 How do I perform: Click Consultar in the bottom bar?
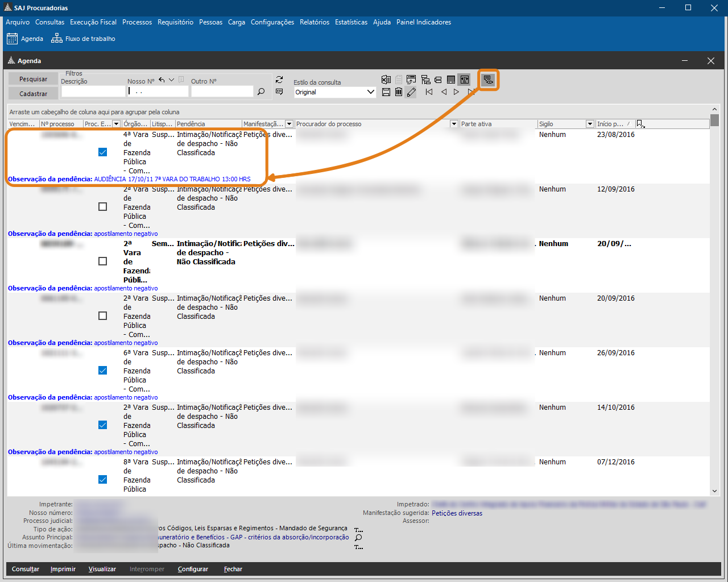tap(26, 569)
